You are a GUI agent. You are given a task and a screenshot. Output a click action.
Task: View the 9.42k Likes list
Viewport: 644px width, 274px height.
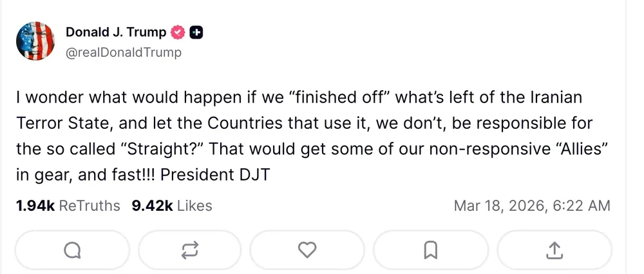[x=171, y=206]
